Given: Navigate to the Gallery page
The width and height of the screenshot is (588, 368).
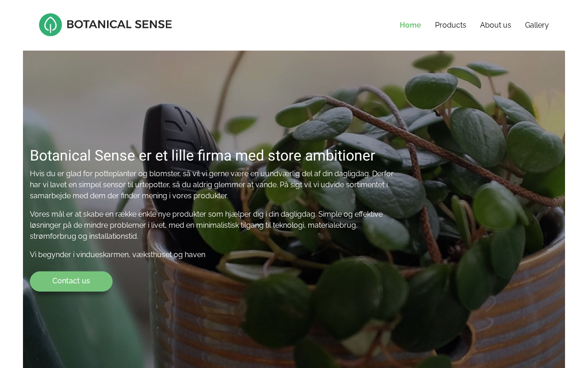Looking at the screenshot, I should click(537, 25).
